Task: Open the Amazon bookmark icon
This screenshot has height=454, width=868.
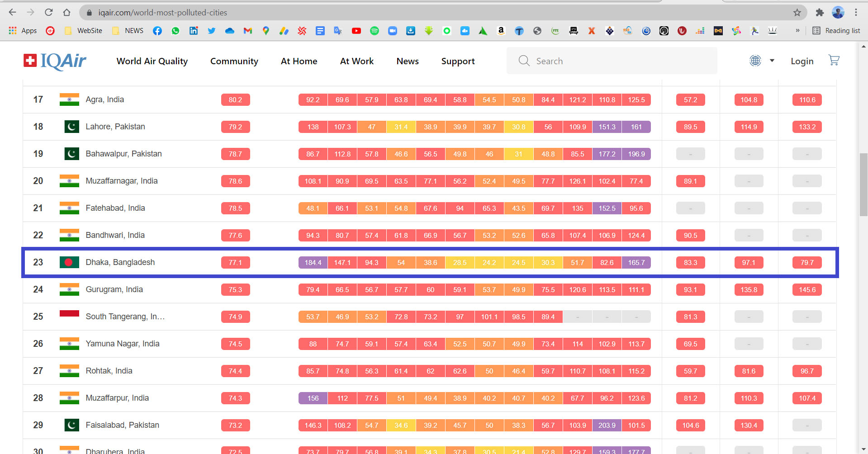Action: pos(501,31)
